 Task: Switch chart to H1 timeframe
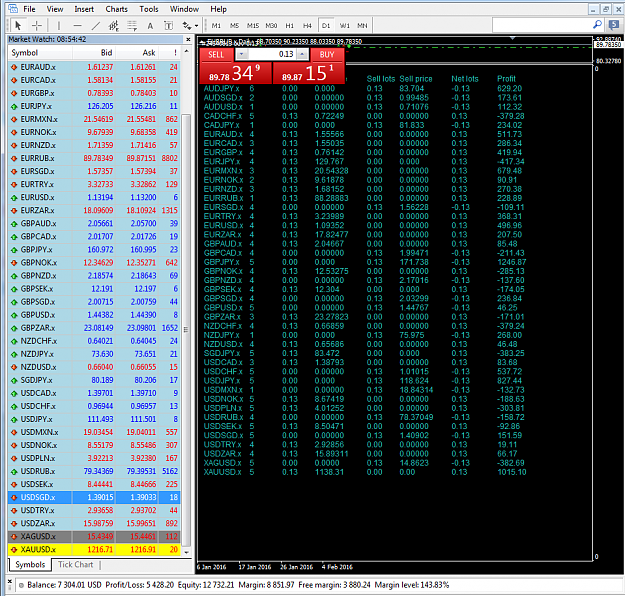click(289, 26)
